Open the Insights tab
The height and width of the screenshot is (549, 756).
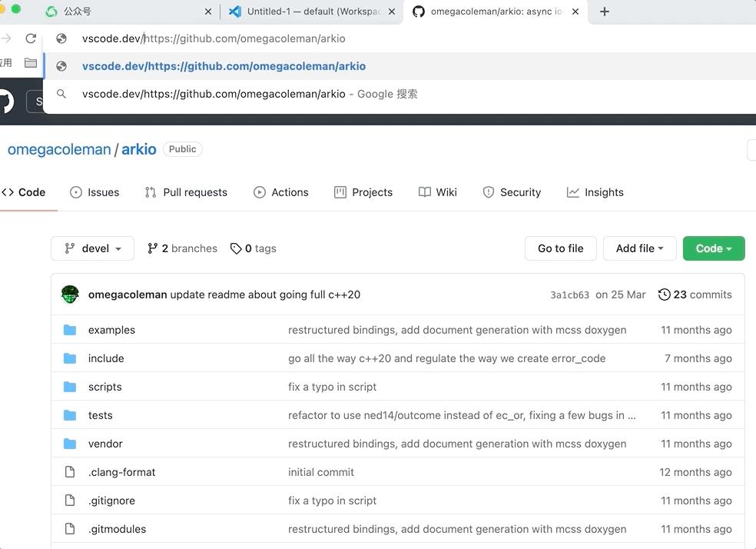click(x=595, y=192)
